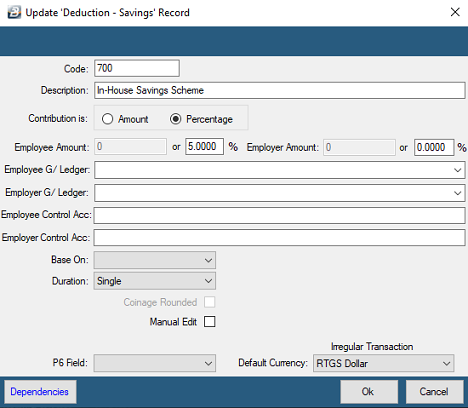468x408 pixels.
Task: Click the Duration label
Action: coord(70,281)
